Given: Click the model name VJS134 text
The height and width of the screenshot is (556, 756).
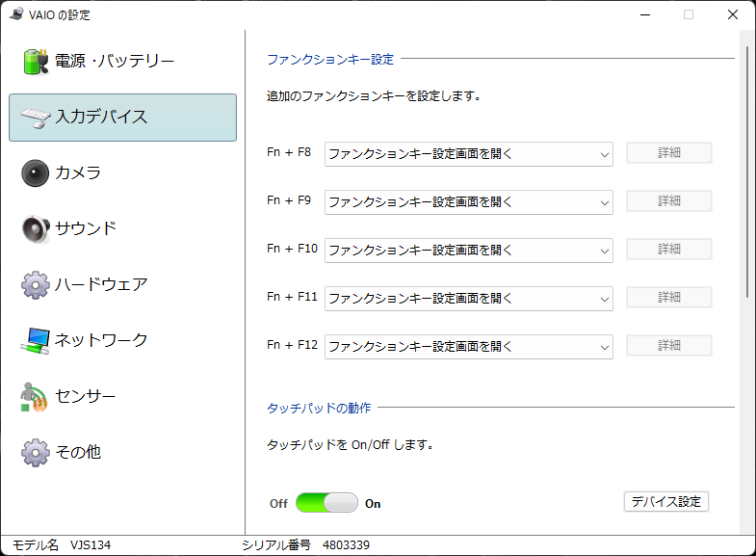Looking at the screenshot, I should tap(91, 545).
